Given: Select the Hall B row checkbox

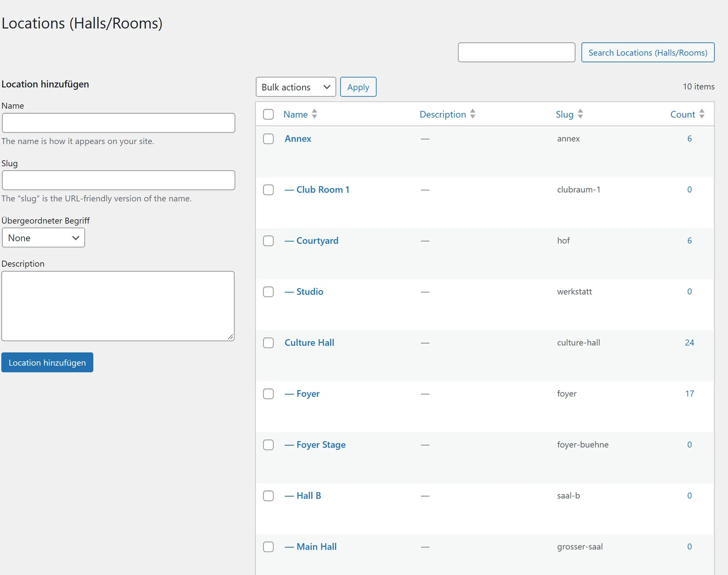Looking at the screenshot, I should (x=268, y=496).
